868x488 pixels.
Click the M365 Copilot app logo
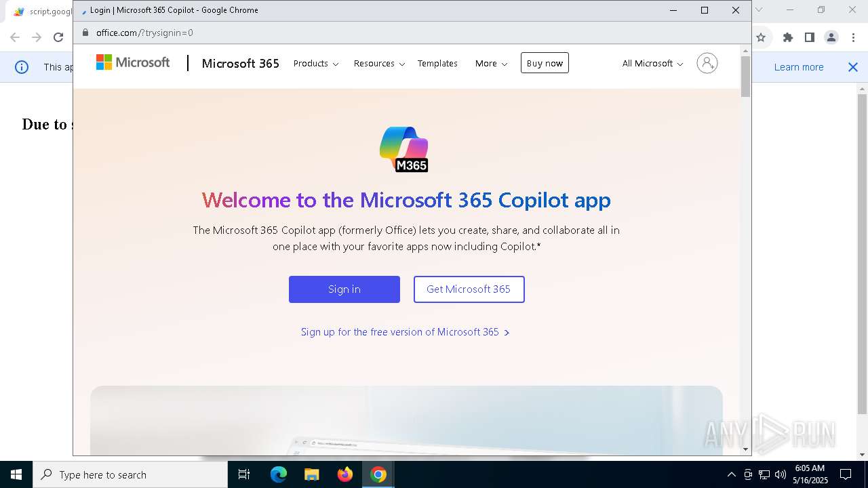click(x=404, y=149)
